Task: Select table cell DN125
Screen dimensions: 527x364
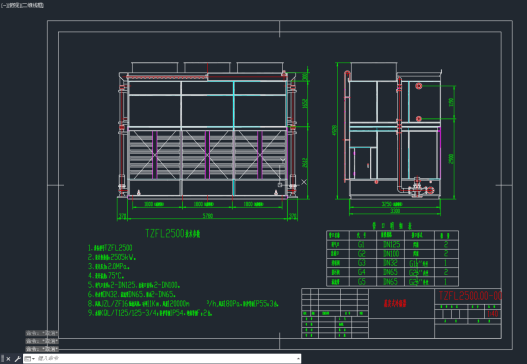Action: click(392, 244)
